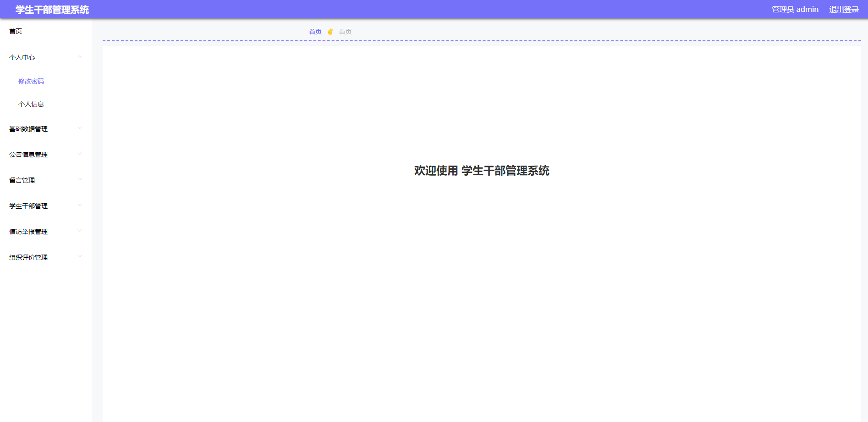This screenshot has width=868, height=422.
Task: Expand the 组织评价管理 chevron arrow
Action: coord(80,257)
